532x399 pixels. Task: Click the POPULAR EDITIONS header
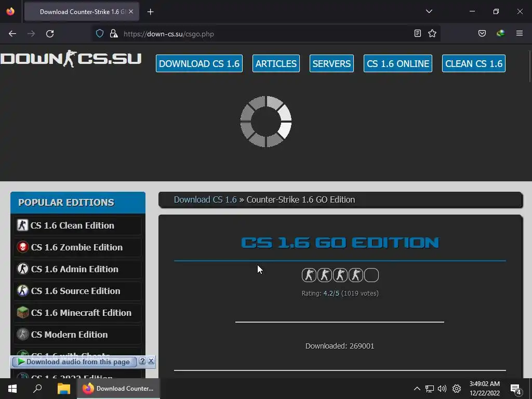click(x=78, y=203)
